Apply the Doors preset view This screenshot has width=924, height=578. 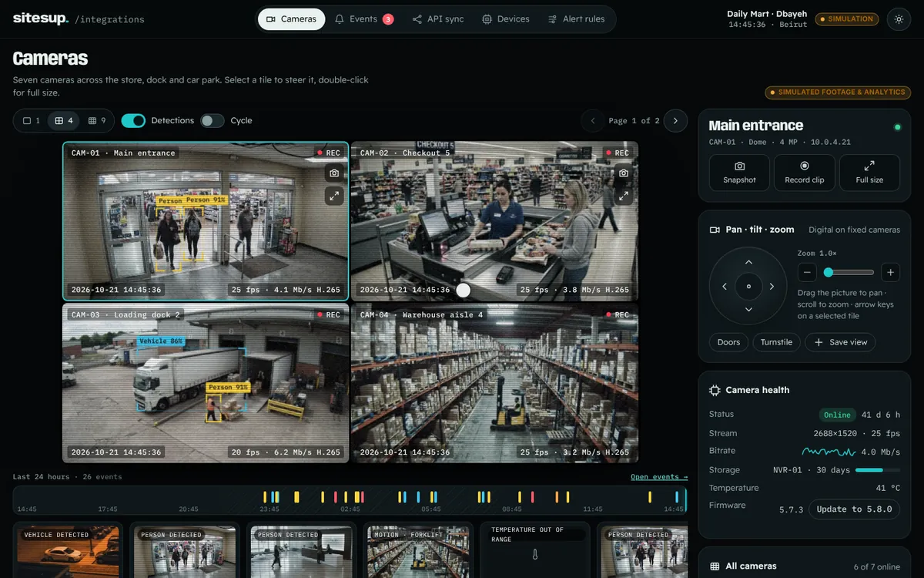pos(728,342)
